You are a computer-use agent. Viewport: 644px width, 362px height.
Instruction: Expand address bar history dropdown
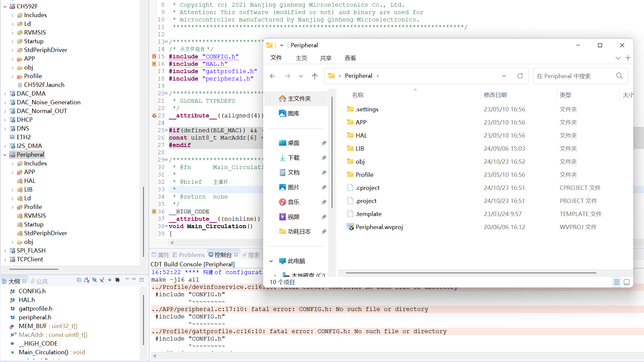tap(504, 76)
